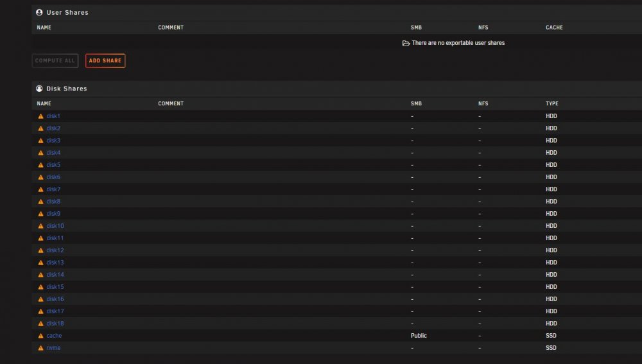Click the COMMENT column header in Disk Shares
This screenshot has width=642, height=364.
[171, 103]
